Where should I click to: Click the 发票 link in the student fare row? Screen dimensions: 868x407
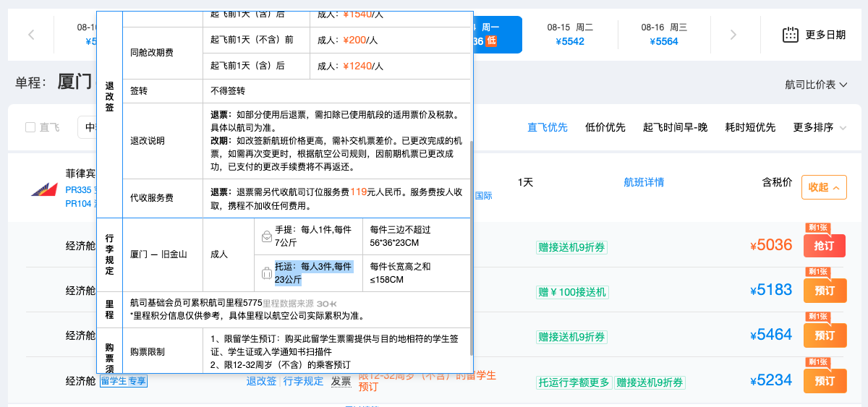tap(341, 381)
